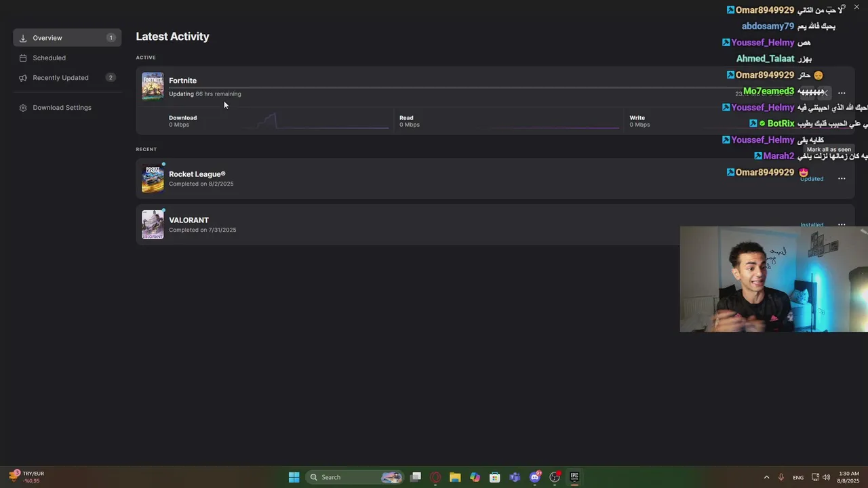Open Discord from the taskbar
Viewport: 868px width, 488px height.
535,477
